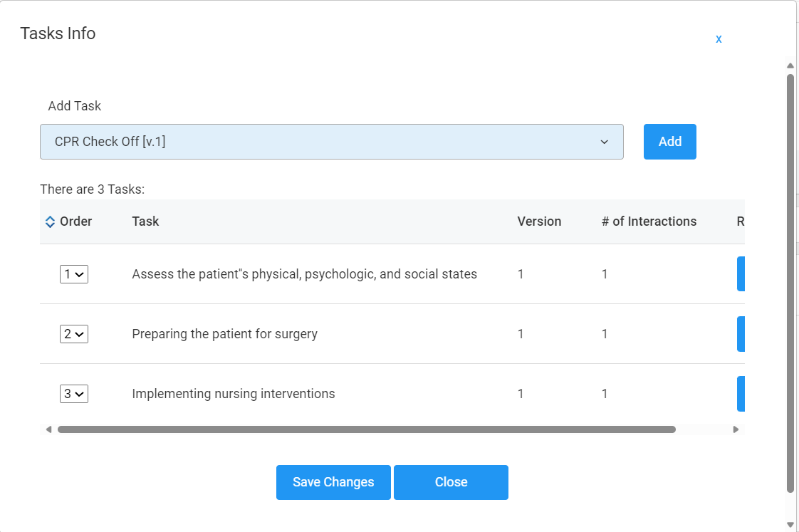Click the # of Interactions column header

coord(649,221)
